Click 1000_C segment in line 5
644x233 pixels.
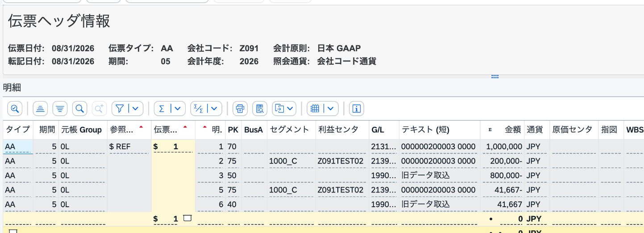pyautogui.click(x=291, y=190)
